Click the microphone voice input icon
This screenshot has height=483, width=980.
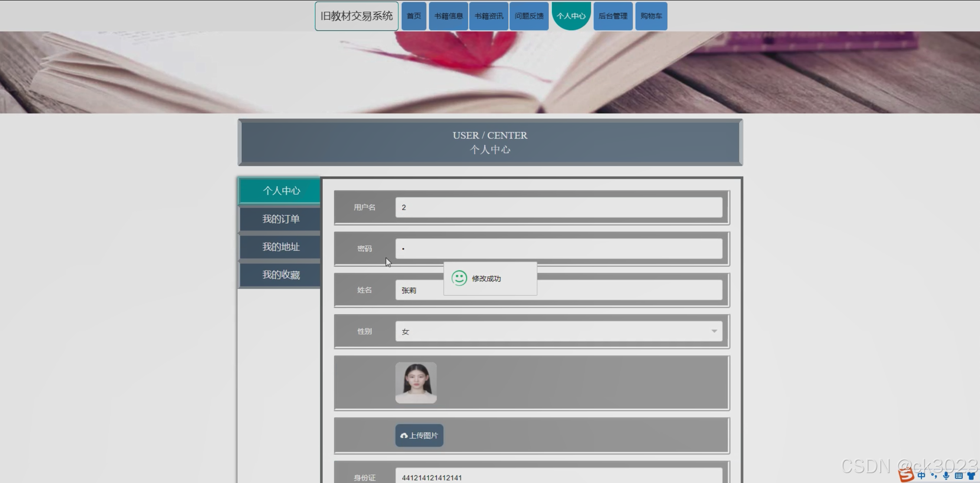pos(946,476)
